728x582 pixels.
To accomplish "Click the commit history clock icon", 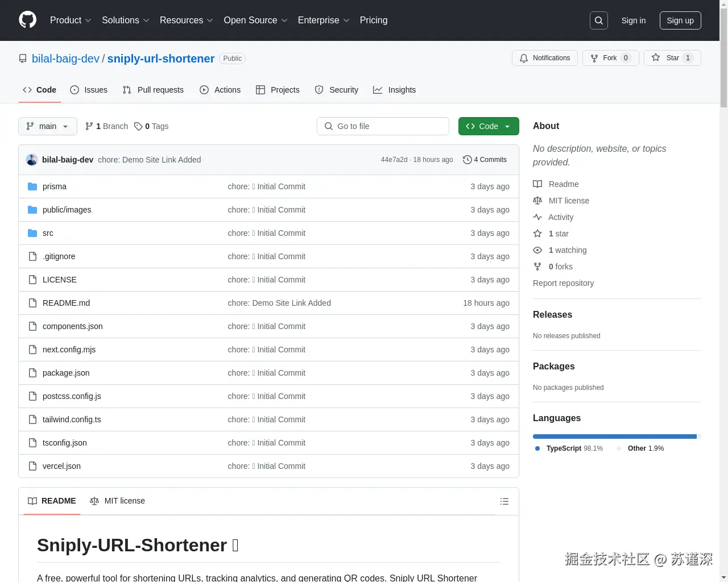I will tap(467, 160).
